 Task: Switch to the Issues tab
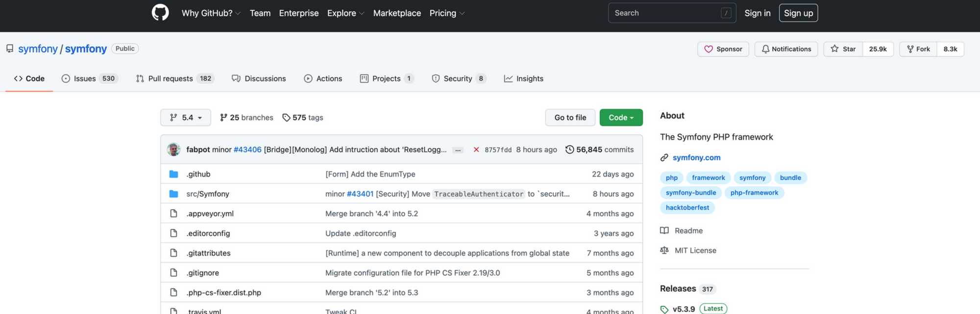(x=89, y=78)
